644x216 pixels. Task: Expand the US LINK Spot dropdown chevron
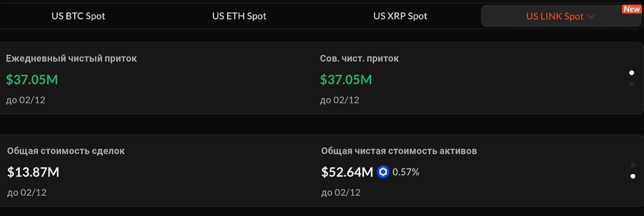click(591, 17)
